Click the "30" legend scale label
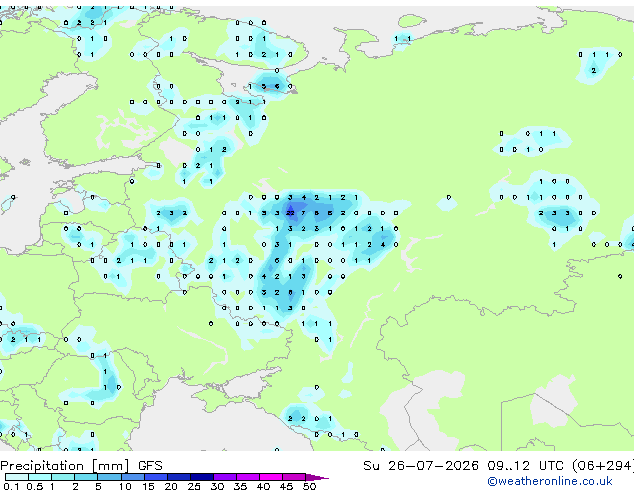Image resolution: width=634 pixels, height=490 pixels. [x=217, y=486]
